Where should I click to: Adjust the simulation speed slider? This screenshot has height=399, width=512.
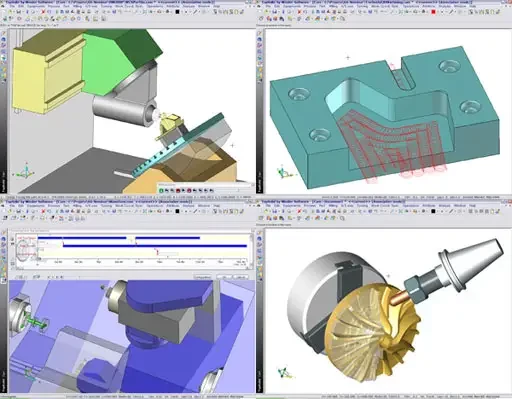[239, 190]
